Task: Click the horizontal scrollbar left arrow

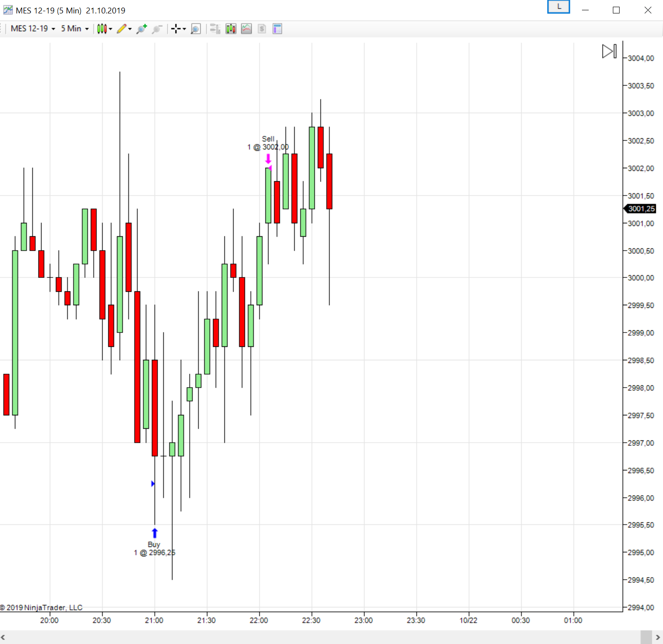Action: click(4, 637)
